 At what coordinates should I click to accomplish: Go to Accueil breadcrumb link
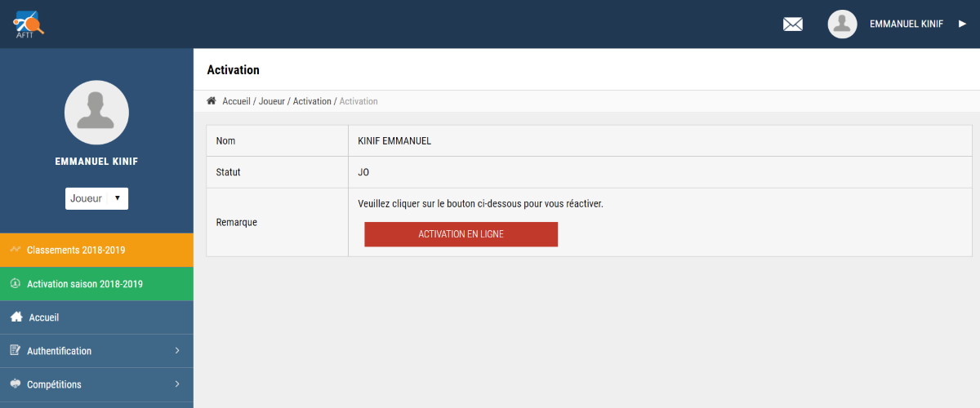236,101
